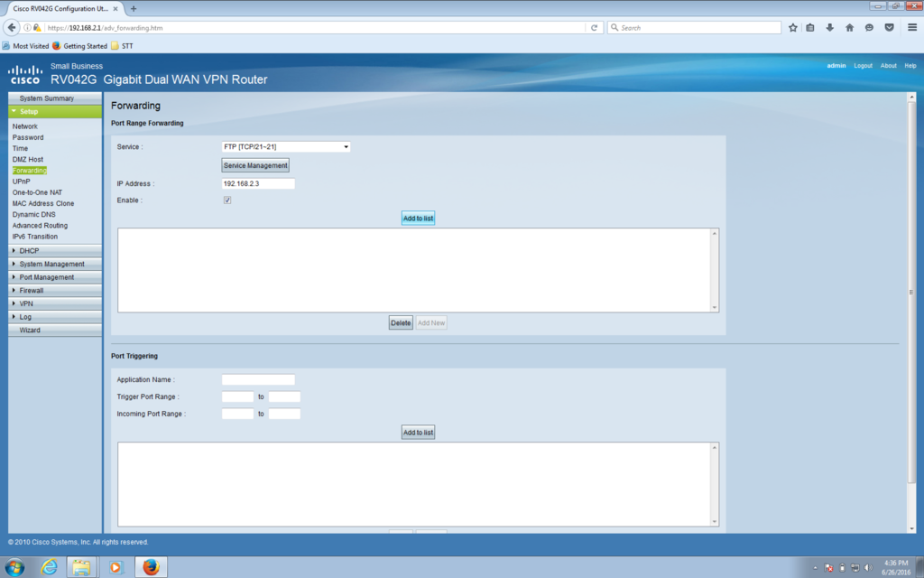Open File Explorer from the taskbar
The width and height of the screenshot is (924, 578).
point(81,567)
